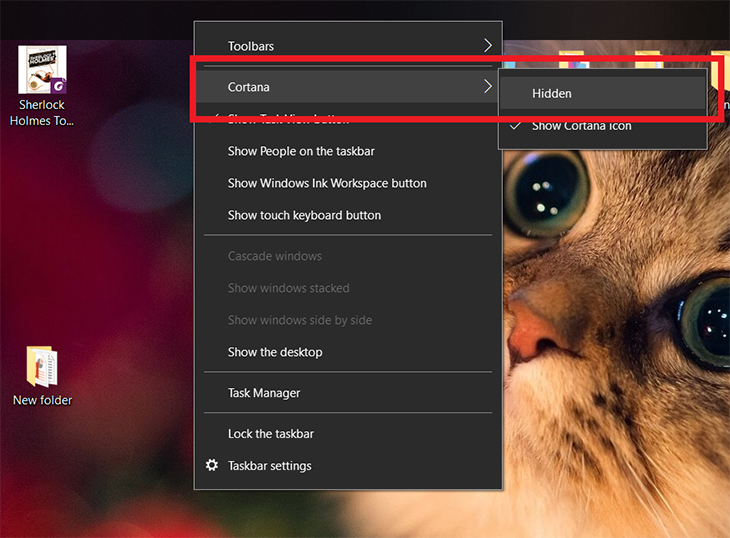Click the Cascade windows entry
The height and width of the screenshot is (538, 730).
(x=348, y=256)
